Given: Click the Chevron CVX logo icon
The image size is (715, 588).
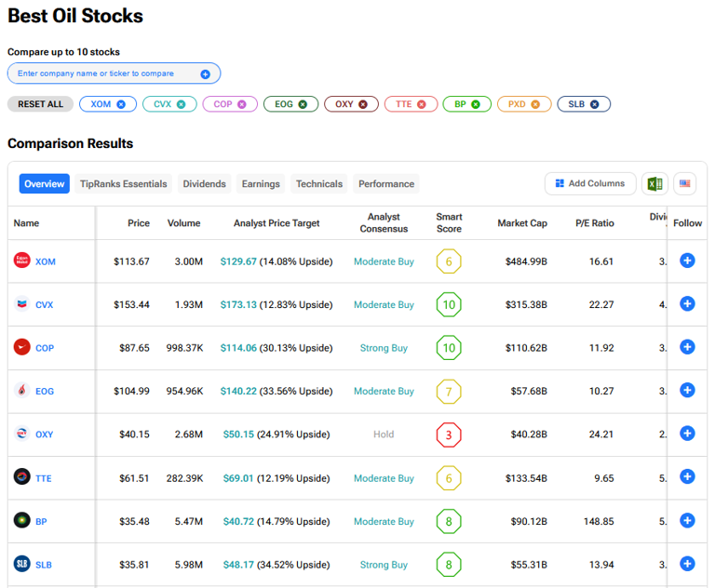Looking at the screenshot, I should (21, 304).
